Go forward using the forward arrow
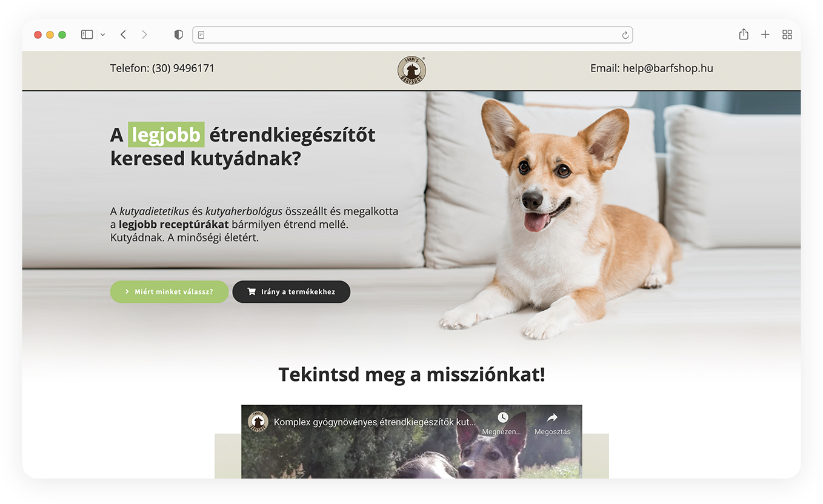This screenshot has width=823, height=504. tap(144, 35)
